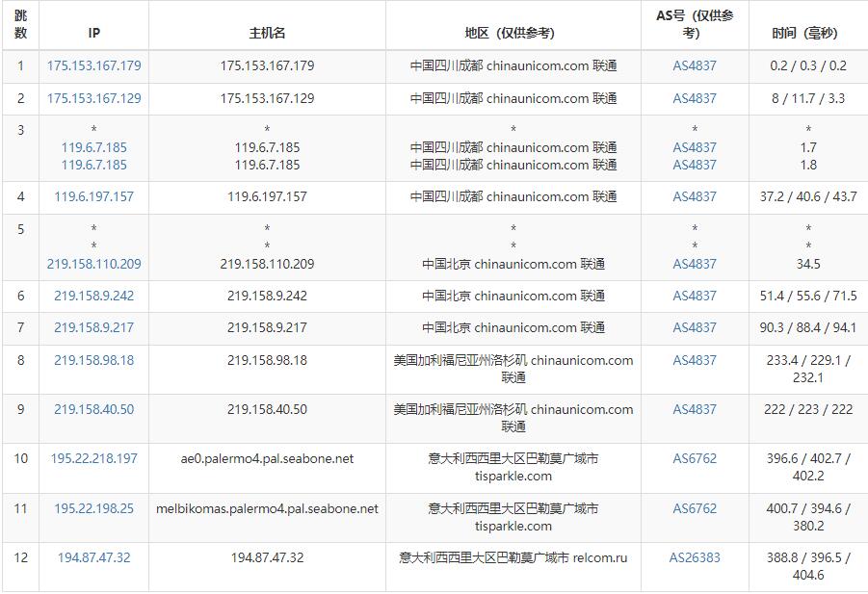Open the AS4837 link in hop 1 row
This screenshot has height=594, width=868.
click(x=695, y=65)
